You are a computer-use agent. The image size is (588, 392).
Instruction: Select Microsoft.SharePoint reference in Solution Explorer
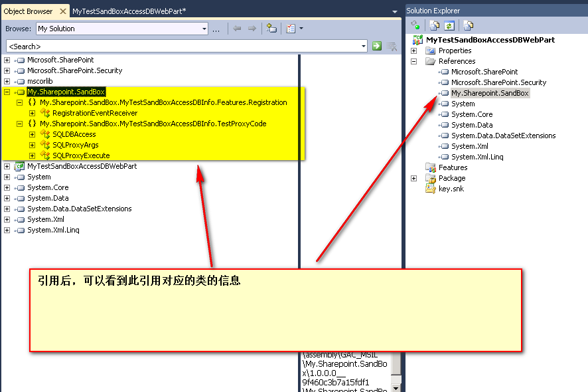coord(484,72)
